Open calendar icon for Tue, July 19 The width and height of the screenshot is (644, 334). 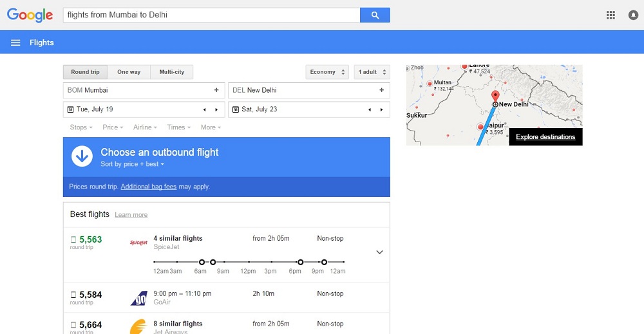coord(70,109)
